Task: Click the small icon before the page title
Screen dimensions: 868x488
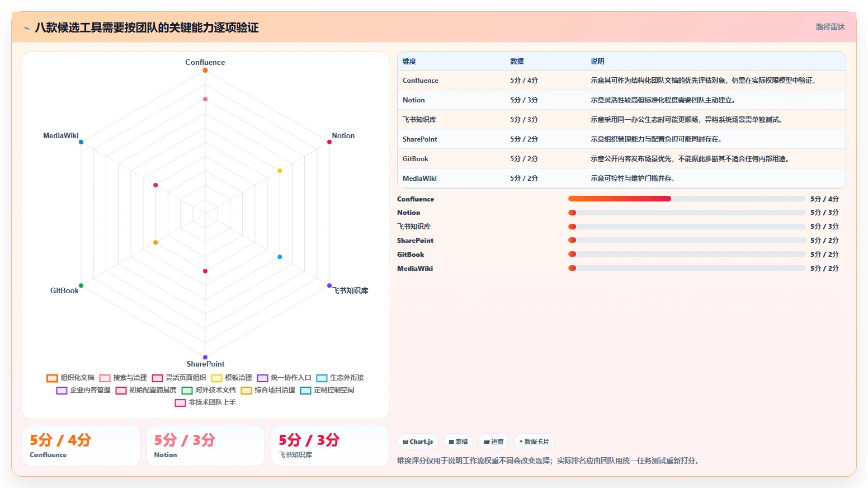Action: click(x=26, y=27)
